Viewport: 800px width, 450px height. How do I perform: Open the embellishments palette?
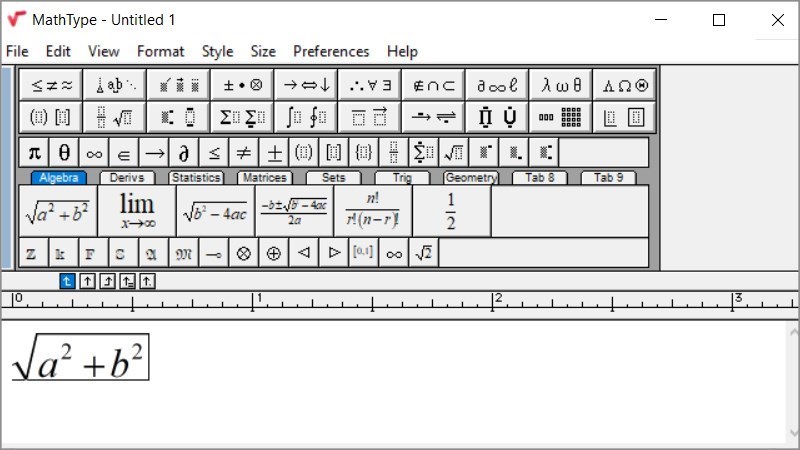pyautogui.click(x=179, y=85)
